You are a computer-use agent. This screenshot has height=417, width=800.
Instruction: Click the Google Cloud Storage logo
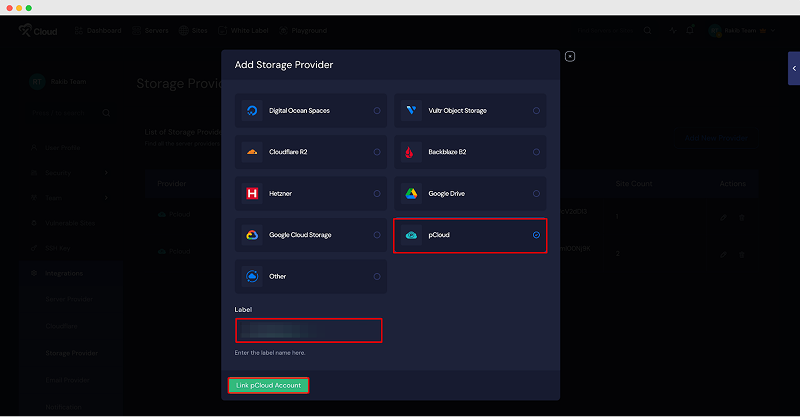(x=252, y=235)
